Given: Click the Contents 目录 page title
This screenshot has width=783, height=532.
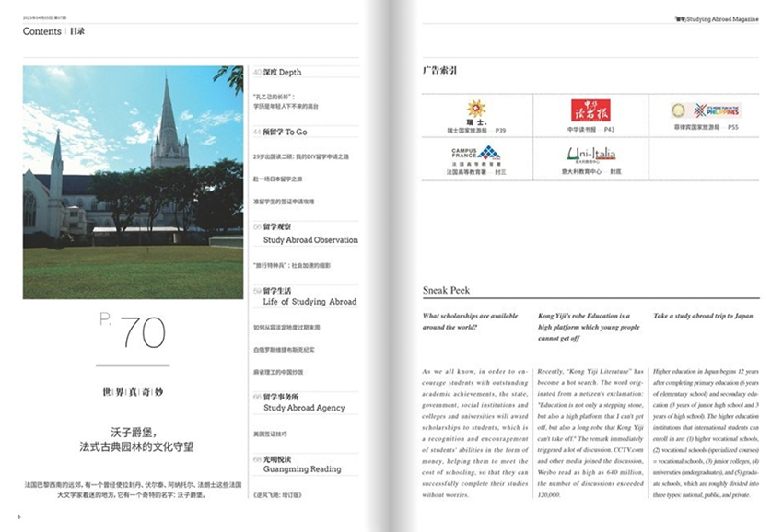Looking at the screenshot, I should coord(53,31).
